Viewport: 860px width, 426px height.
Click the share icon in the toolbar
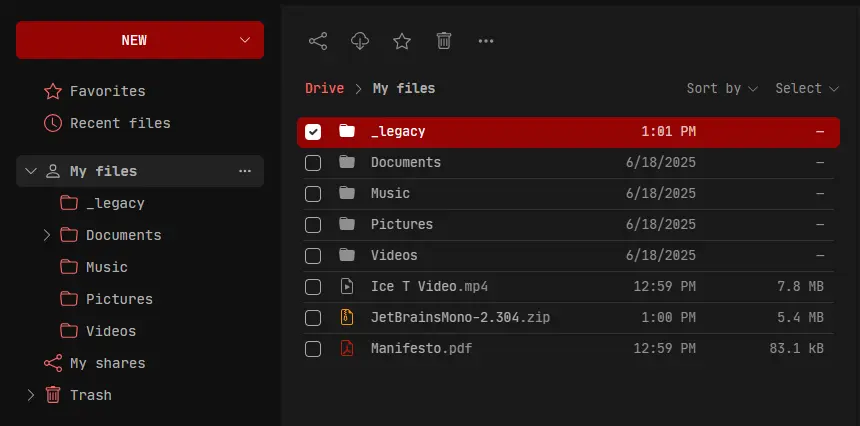tap(318, 41)
